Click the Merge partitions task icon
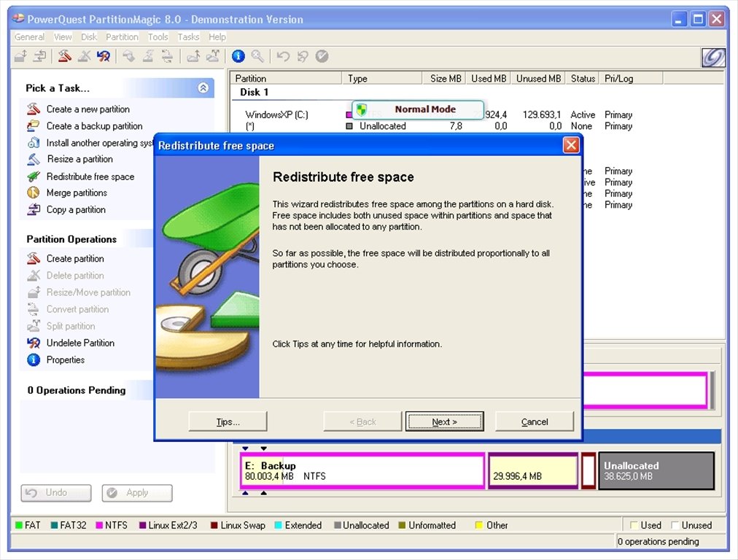Screen dimensions: 738x560 [x=34, y=192]
